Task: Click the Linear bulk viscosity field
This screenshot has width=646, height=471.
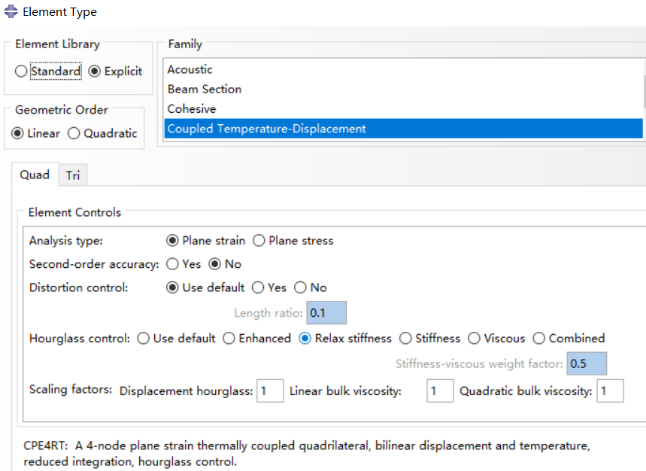Action: point(440,391)
